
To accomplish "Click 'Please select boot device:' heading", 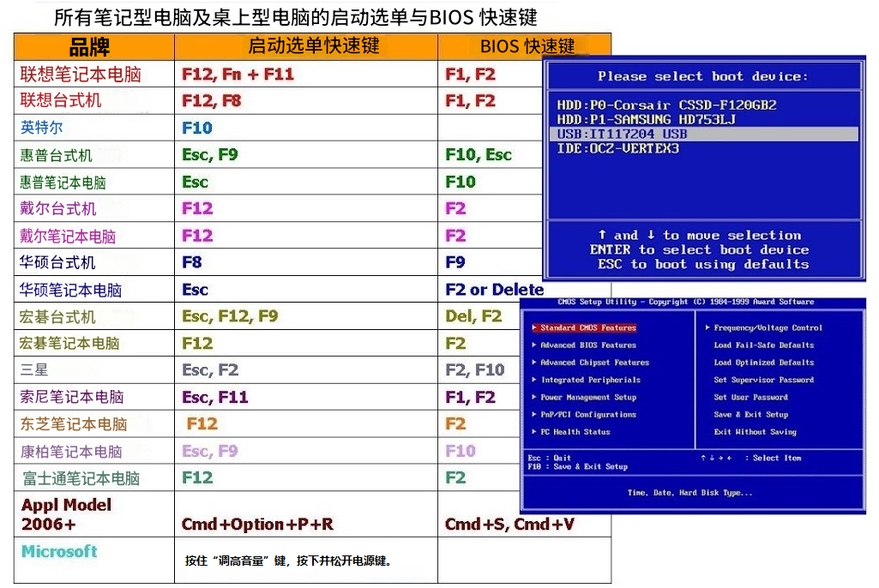I will 703,76.
